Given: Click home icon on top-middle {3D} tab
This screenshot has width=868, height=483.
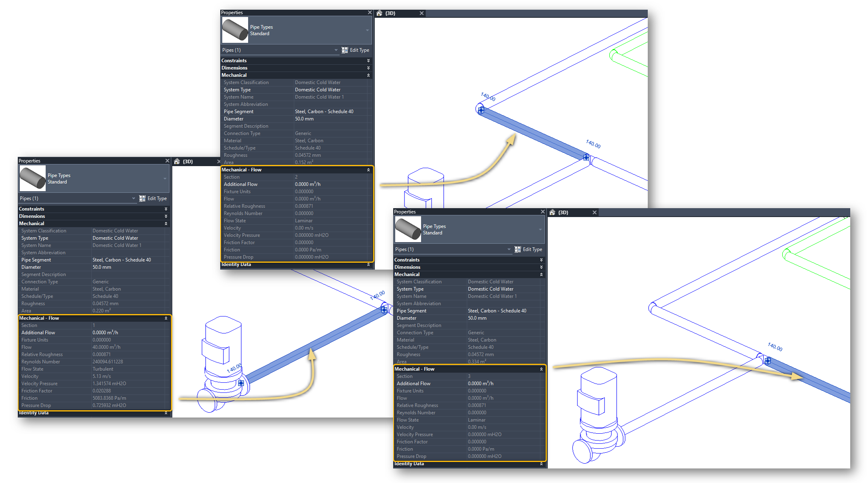Looking at the screenshot, I should (379, 13).
